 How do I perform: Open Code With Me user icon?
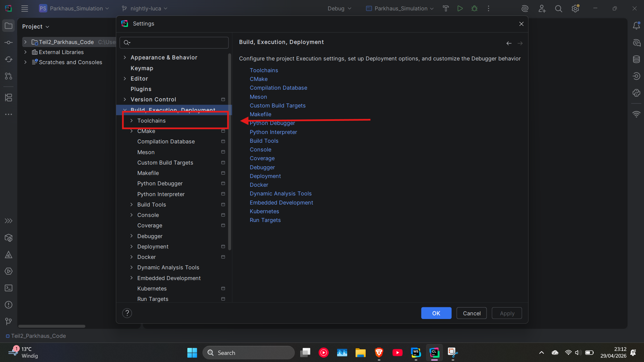coord(542,8)
